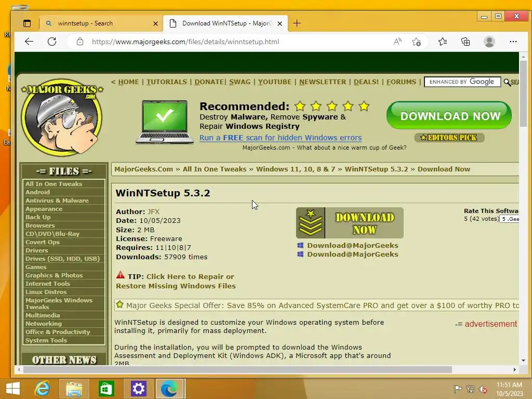Click the green laptop checkmark image

click(165, 122)
